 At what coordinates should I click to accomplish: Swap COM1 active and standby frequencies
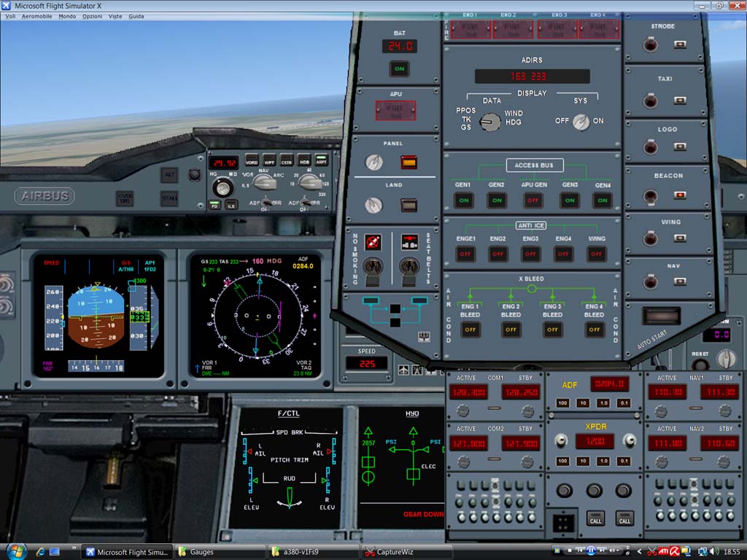click(x=495, y=408)
